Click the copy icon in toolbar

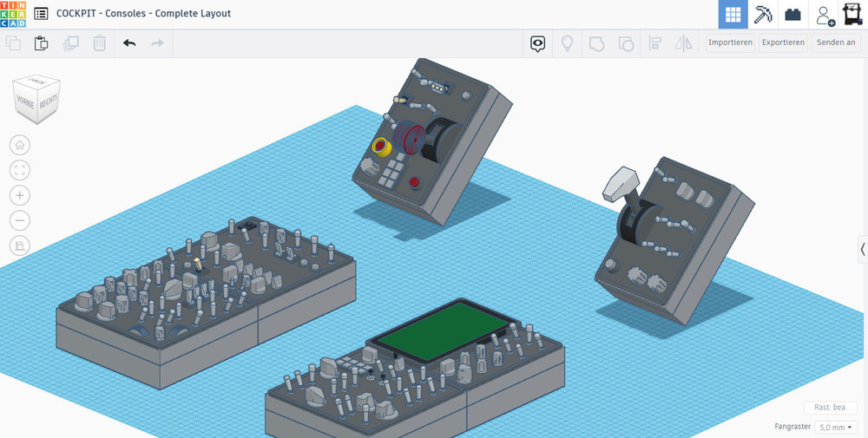click(x=14, y=42)
